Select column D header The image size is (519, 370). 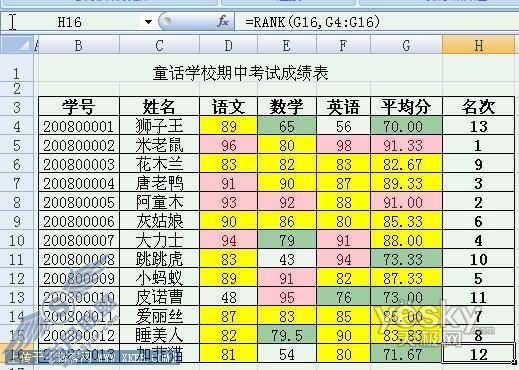228,45
